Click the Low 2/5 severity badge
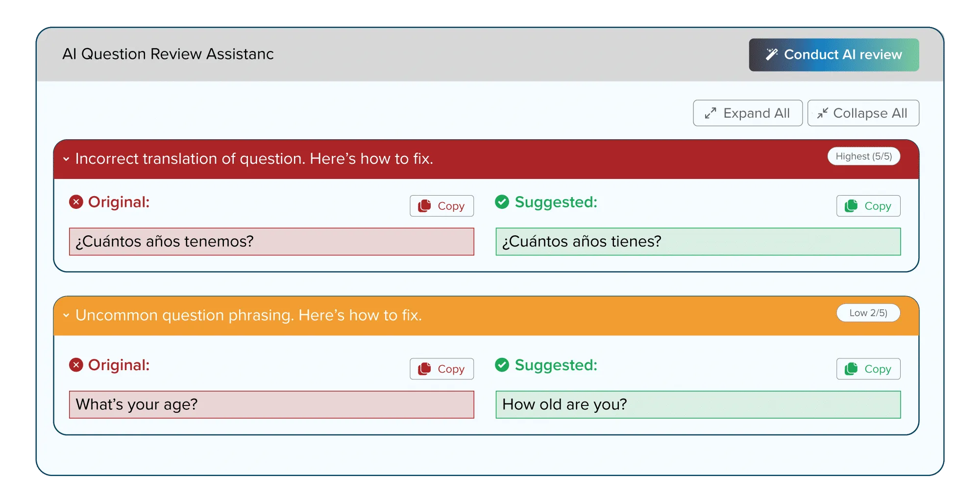The width and height of the screenshot is (980, 503). [868, 313]
